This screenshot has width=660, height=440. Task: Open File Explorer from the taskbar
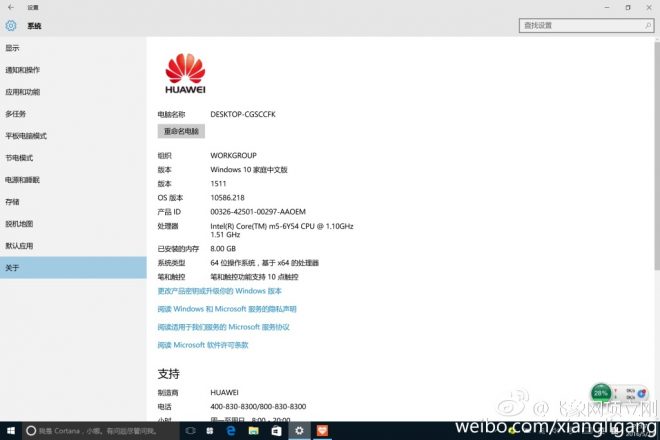[x=253, y=430]
